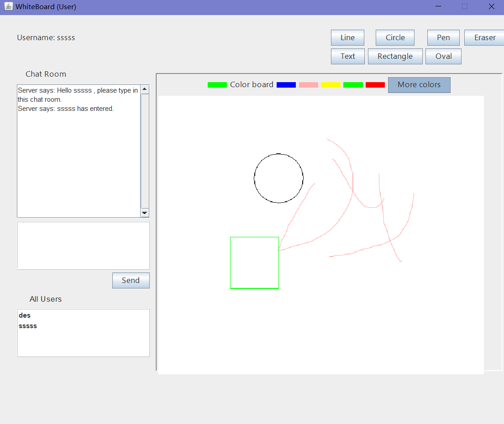
Task: Send the chat message
Action: (x=131, y=280)
